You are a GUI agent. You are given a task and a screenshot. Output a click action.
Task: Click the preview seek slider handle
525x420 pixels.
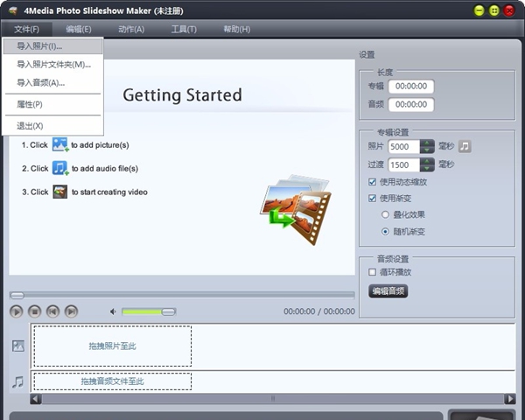click(17, 296)
